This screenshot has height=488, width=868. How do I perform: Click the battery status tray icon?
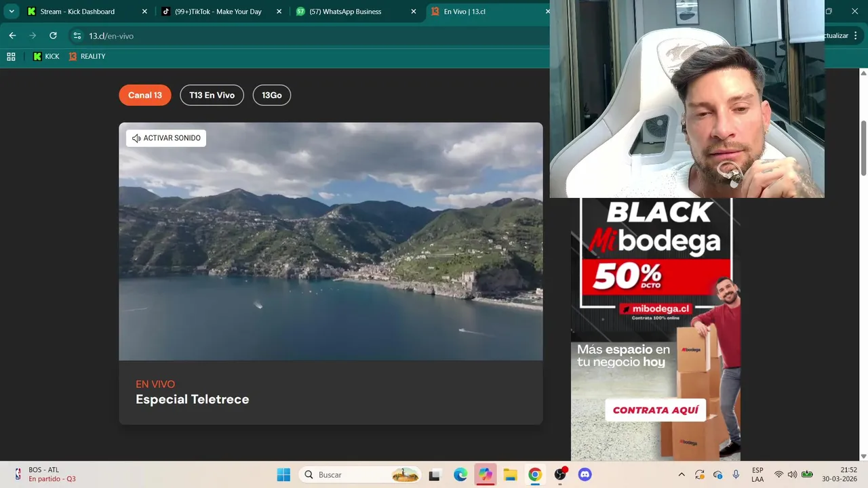pos(807,475)
